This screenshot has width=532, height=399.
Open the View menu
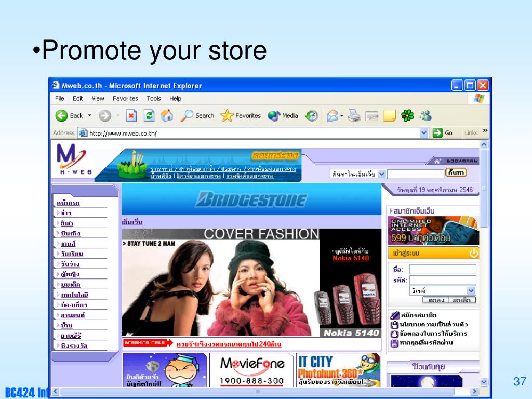point(98,98)
